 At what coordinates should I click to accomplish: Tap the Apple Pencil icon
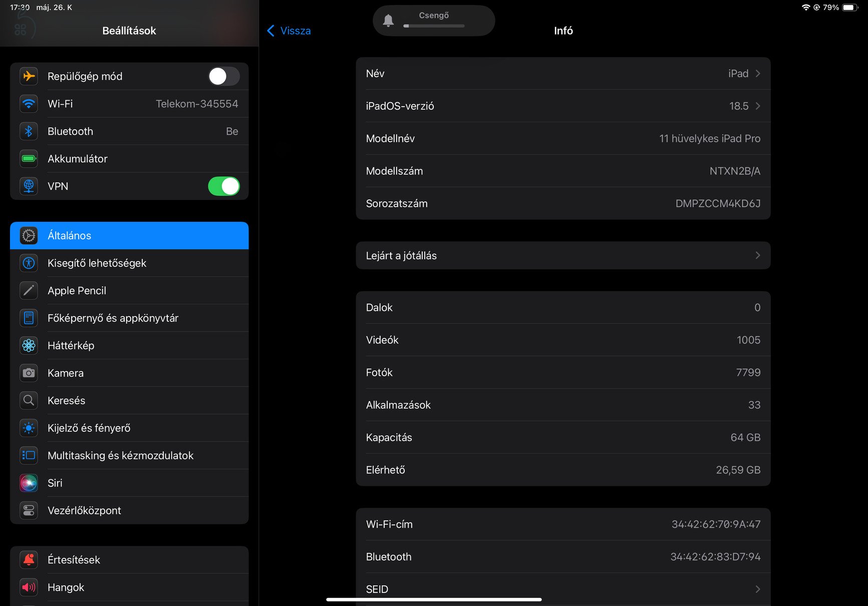[x=29, y=290]
